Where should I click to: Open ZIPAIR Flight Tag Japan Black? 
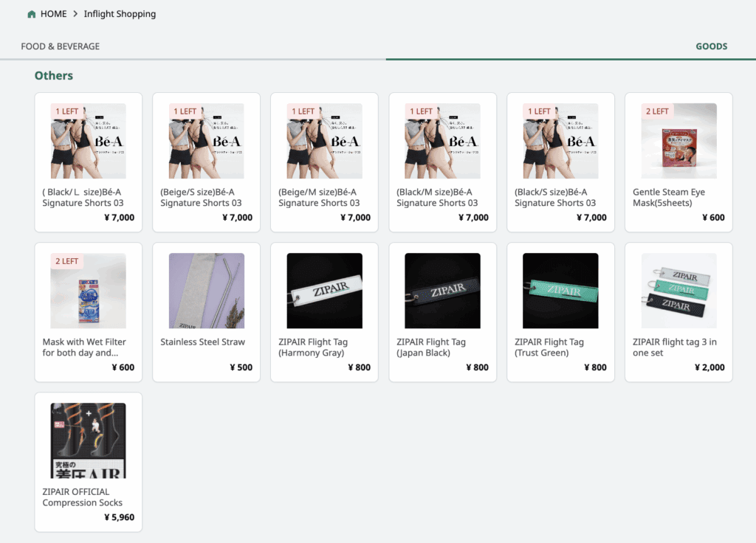click(442, 312)
